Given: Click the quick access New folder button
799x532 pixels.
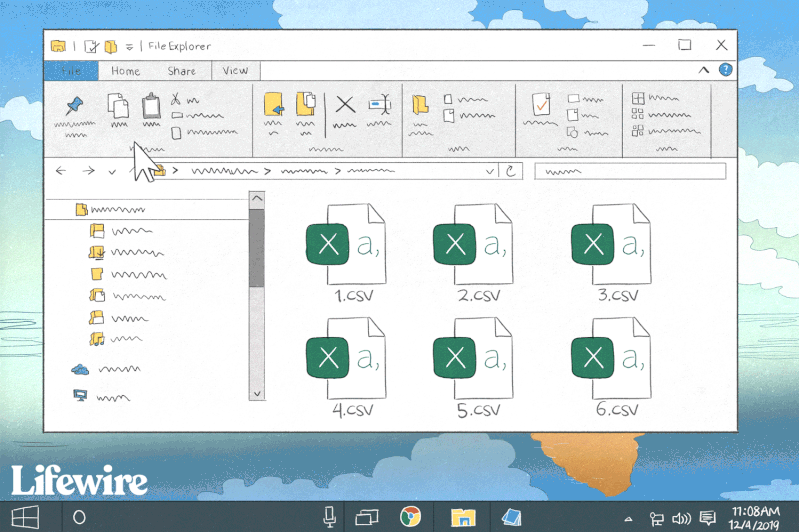Looking at the screenshot, I should pyautogui.click(x=111, y=46).
